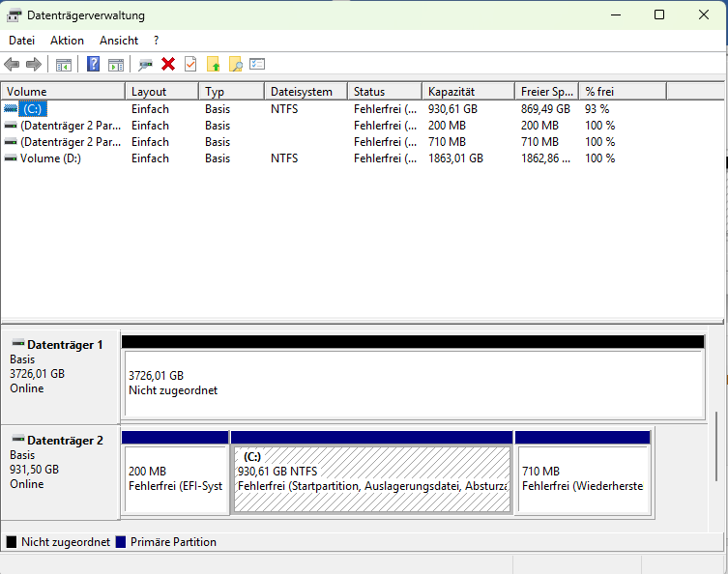
Task: Sort by the Status column header
Action: click(385, 92)
